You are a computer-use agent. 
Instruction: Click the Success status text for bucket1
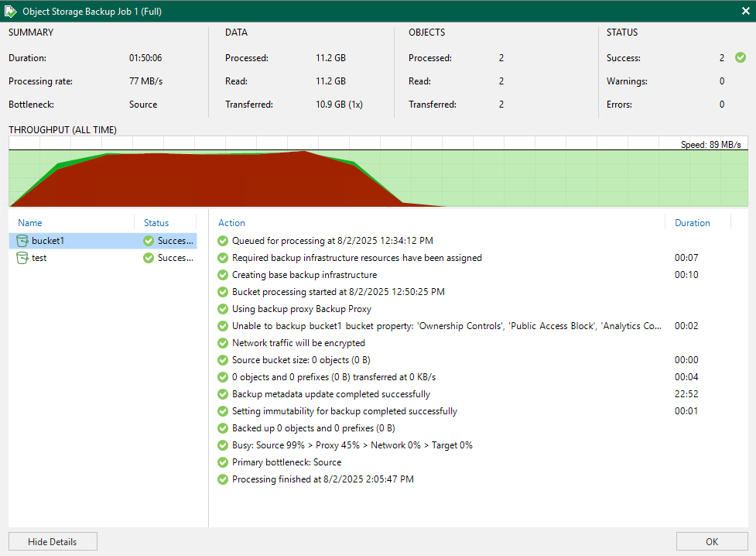pyautogui.click(x=176, y=240)
